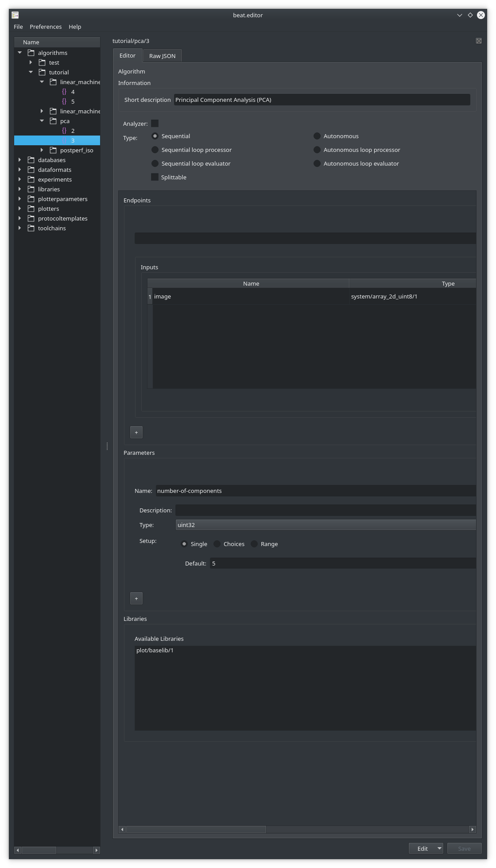Screen dimensions: 496x868
Task: Enable the Analyzer checkbox
Action: coord(155,124)
